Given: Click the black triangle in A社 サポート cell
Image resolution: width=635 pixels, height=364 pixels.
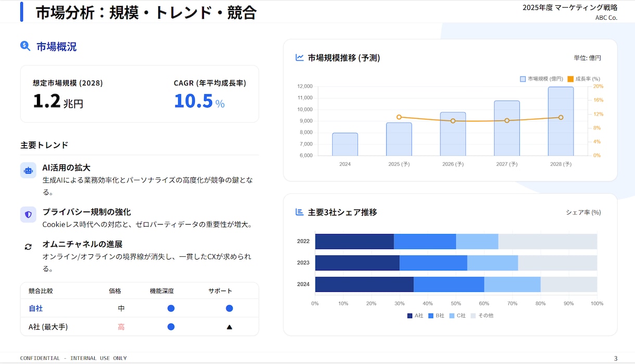Looking at the screenshot, I should coord(229,327).
